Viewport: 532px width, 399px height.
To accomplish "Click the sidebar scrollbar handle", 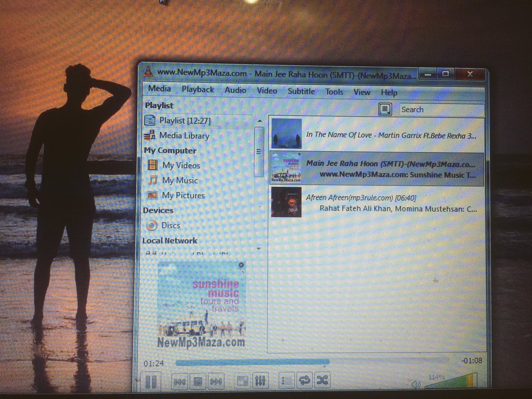I will 259,151.
